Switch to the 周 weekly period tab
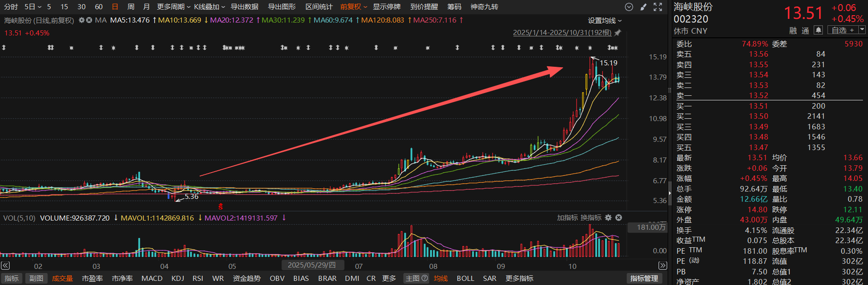This screenshot has height=285, width=868. point(131,7)
